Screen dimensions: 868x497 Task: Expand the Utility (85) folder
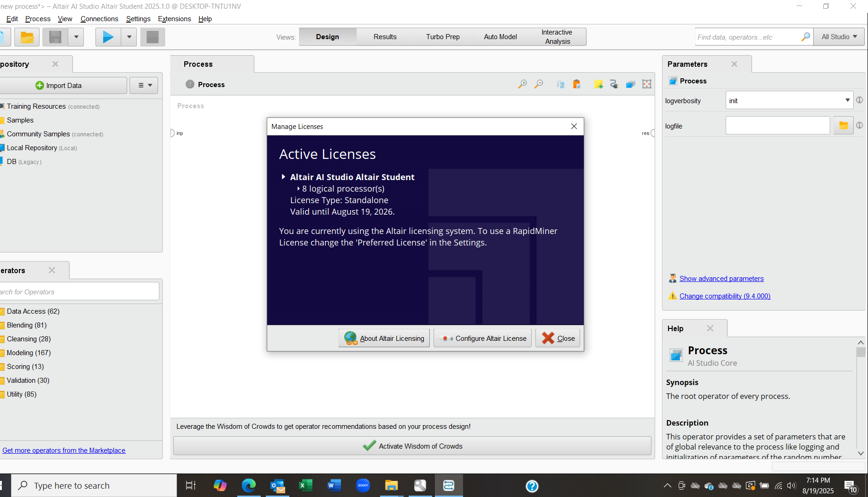tap(18, 394)
